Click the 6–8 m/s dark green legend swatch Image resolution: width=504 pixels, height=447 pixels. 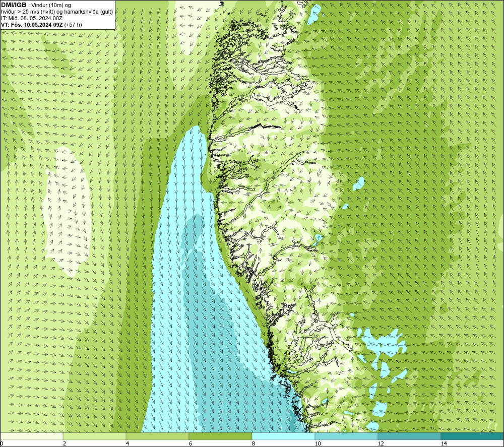click(221, 436)
